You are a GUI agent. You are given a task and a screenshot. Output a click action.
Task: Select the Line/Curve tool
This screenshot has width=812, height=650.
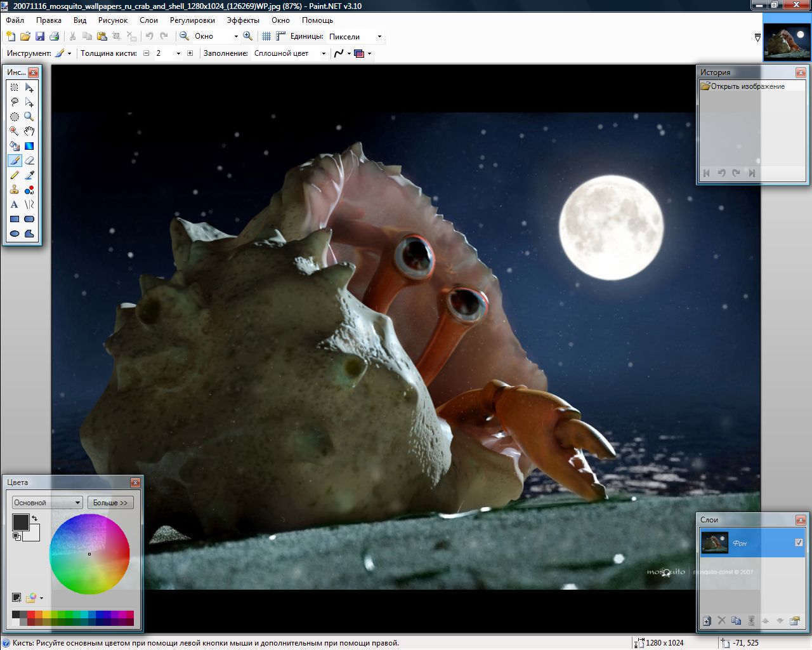(29, 204)
